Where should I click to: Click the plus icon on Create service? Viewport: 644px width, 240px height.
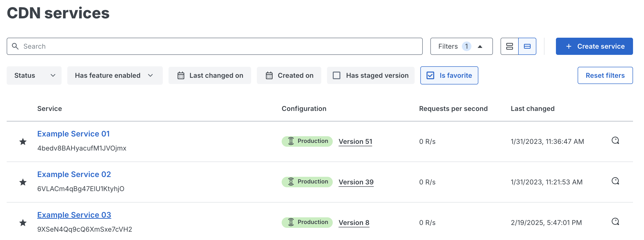[x=569, y=46]
